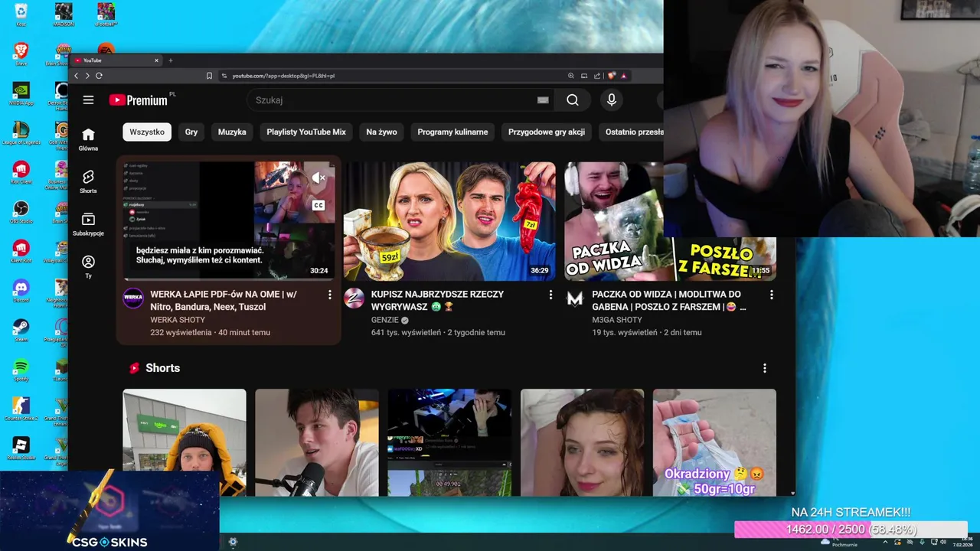Click the WERKA SHOTY channel avatar
The height and width of the screenshot is (551, 980).
pyautogui.click(x=133, y=298)
